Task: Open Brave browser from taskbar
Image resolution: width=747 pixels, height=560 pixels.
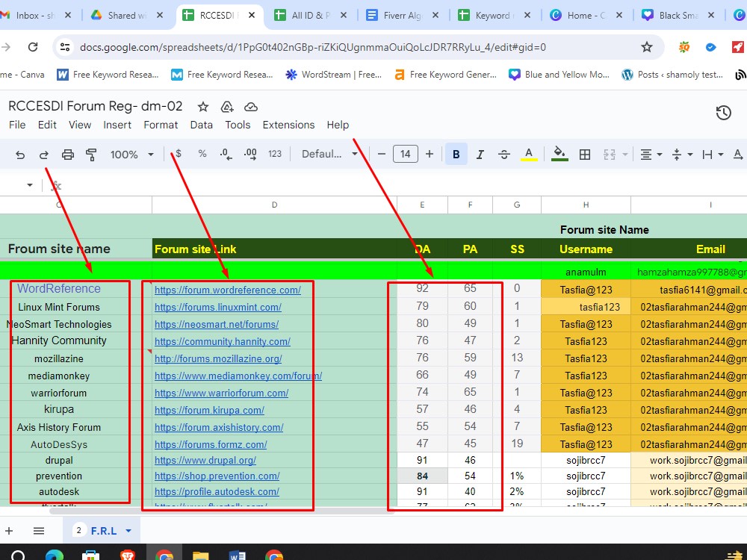Action: pos(127,556)
